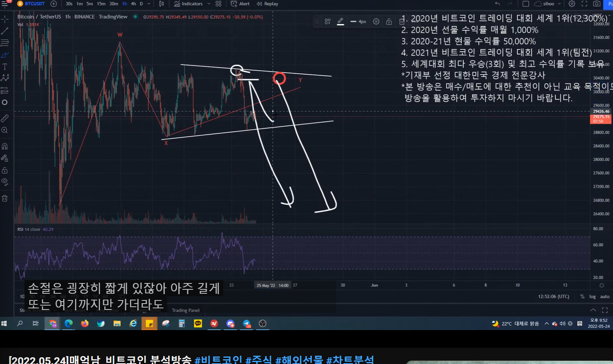The width and height of the screenshot is (613, 364).
Task: Select the crosshair cursor tool
Action: pos(5,19)
